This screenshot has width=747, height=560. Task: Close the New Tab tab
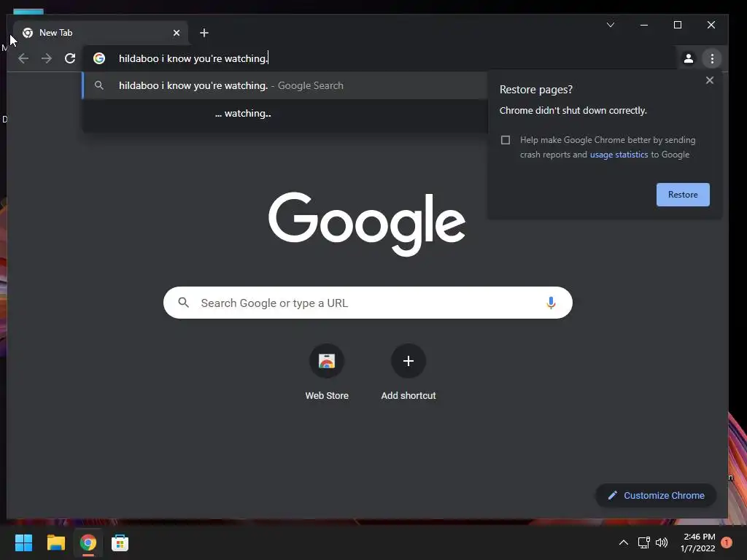[177, 33]
